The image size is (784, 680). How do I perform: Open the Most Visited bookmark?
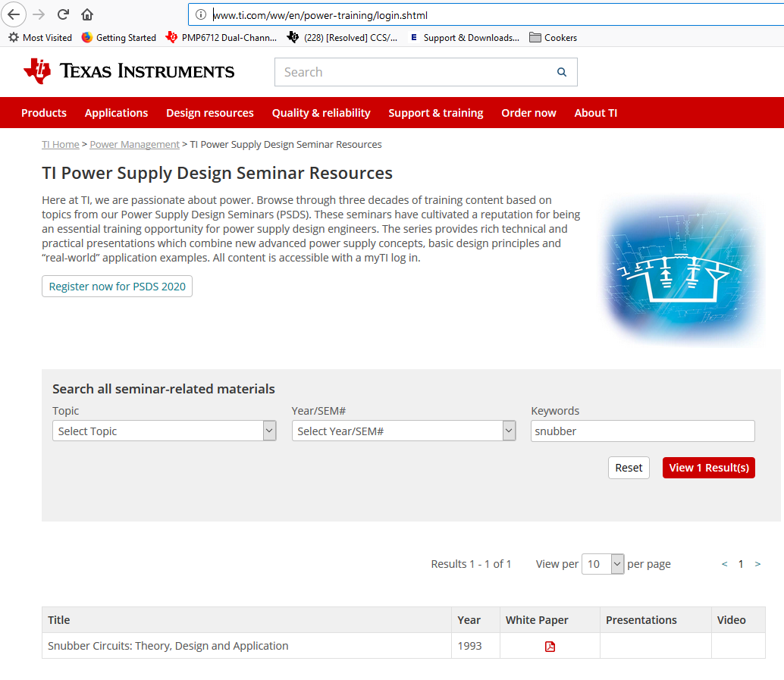[x=40, y=37]
